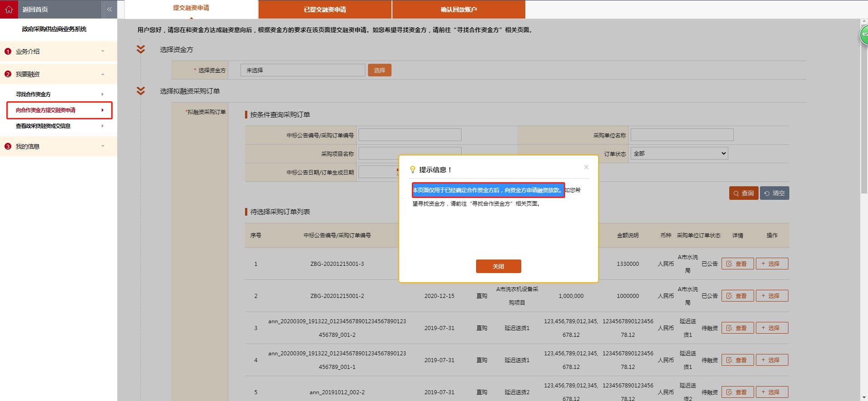Click the lightbulb icon in 提示信息 dialog
Viewport: 868px width, 401px height.
412,170
